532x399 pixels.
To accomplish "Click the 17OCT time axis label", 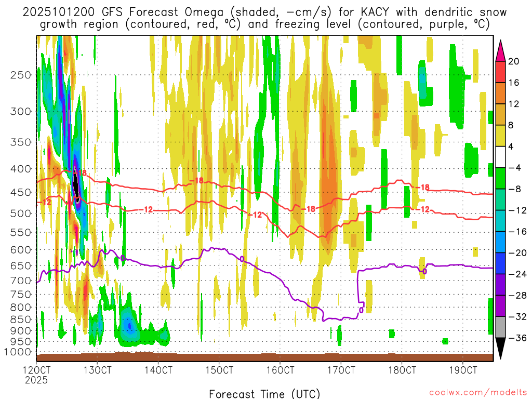I will coord(341,370).
